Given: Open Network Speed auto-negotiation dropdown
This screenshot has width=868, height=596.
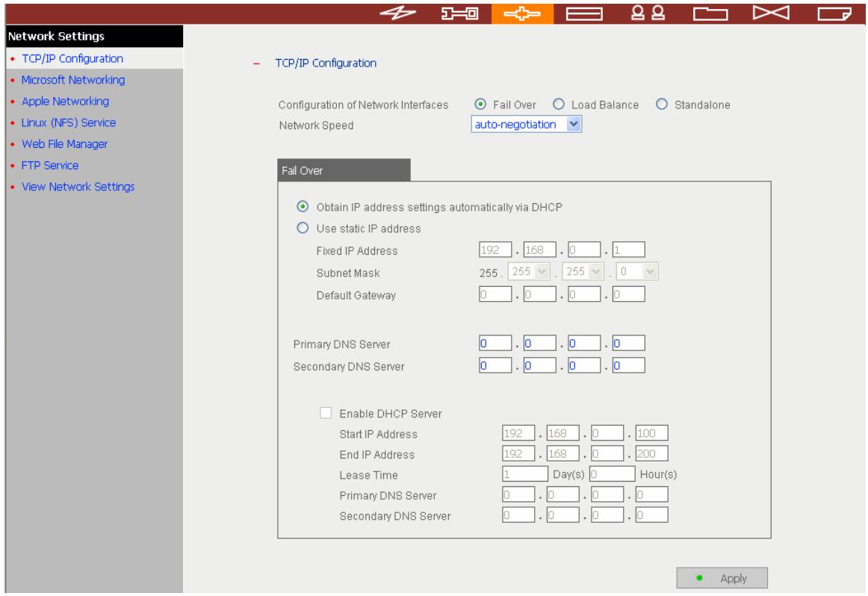Looking at the screenshot, I should [x=527, y=125].
